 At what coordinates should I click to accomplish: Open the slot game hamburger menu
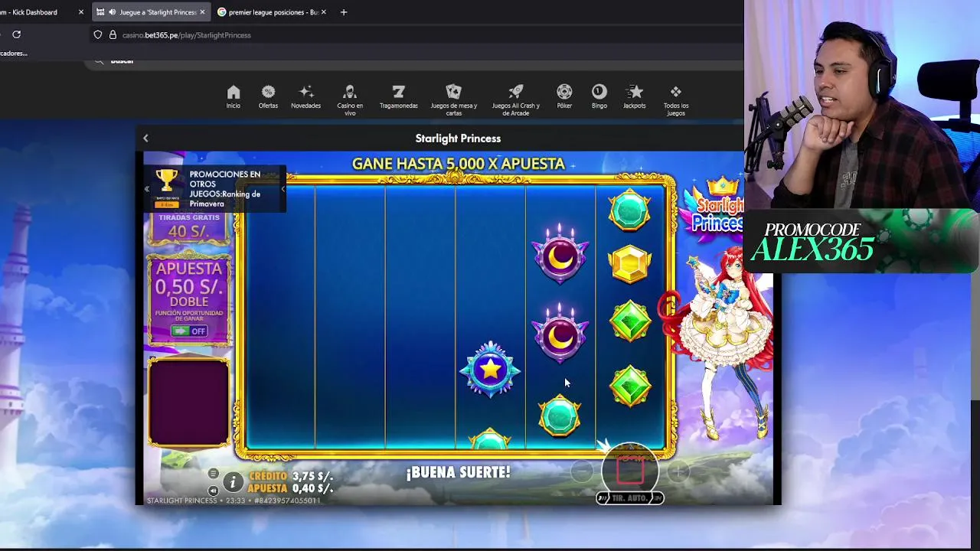[213, 474]
